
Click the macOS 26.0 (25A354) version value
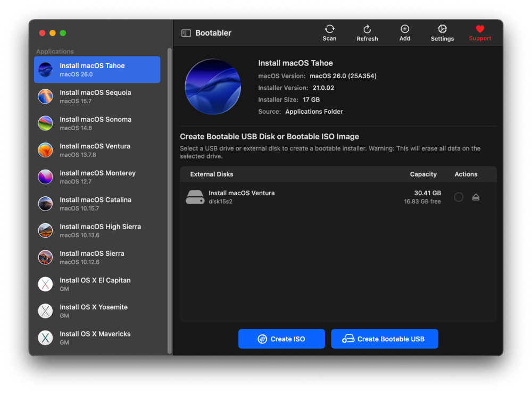pos(343,76)
